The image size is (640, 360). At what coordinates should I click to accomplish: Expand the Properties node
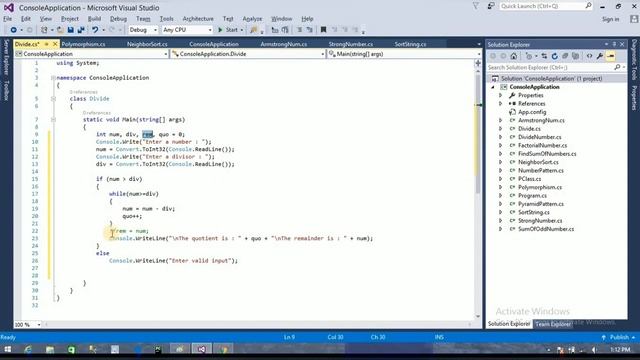[500, 95]
